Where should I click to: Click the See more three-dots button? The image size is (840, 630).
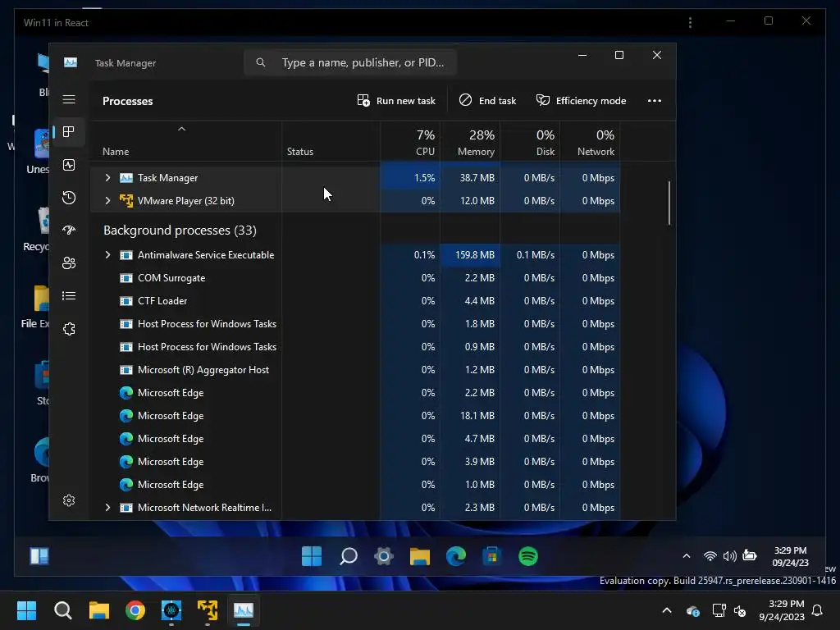[x=654, y=101]
